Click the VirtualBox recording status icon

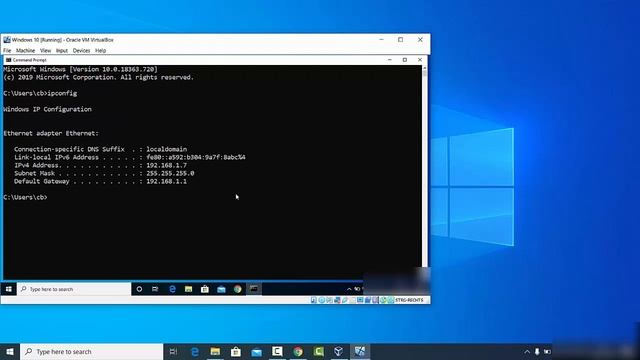(x=368, y=300)
